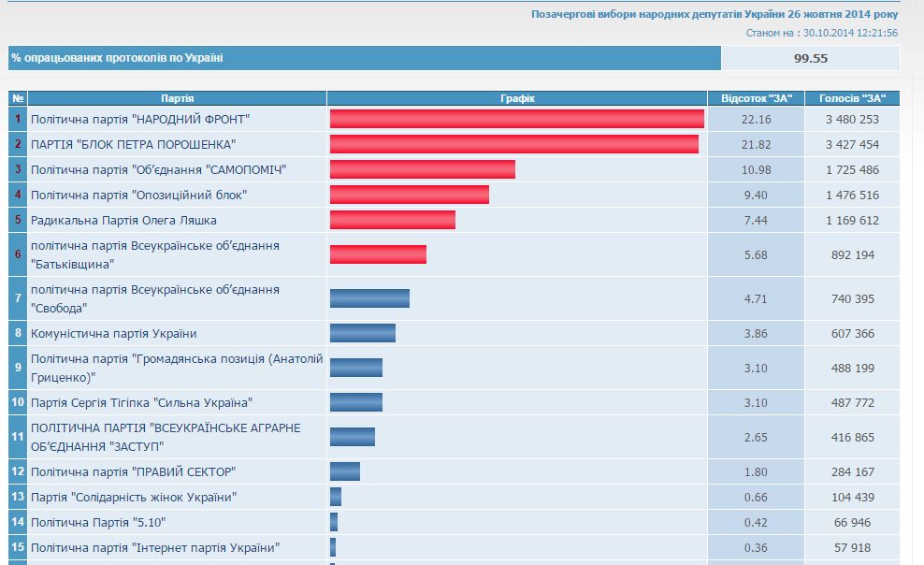
Task: Click the 'Графік' column header
Action: click(x=517, y=98)
